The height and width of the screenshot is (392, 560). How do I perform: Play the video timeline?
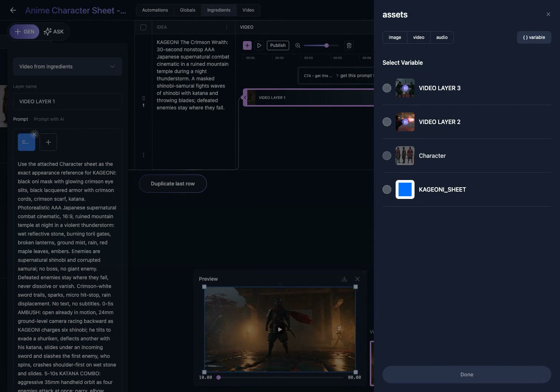[x=259, y=45]
